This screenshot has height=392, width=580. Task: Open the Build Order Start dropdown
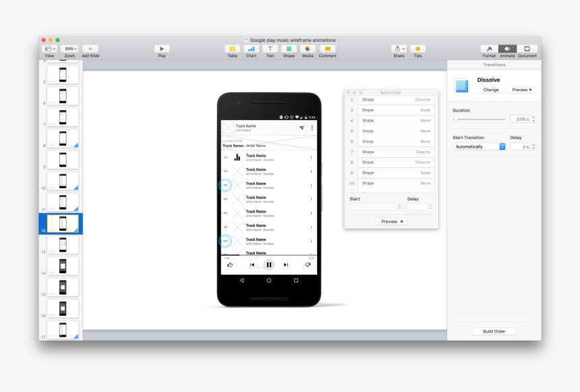[x=376, y=207]
